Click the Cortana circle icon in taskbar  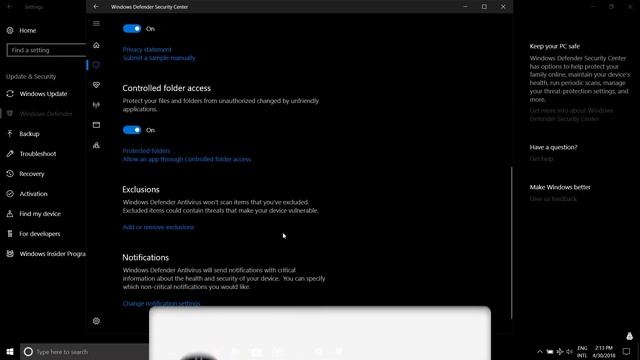(x=28, y=351)
